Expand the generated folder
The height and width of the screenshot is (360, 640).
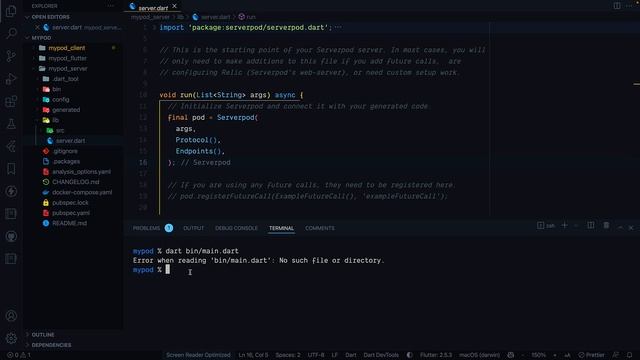(66, 110)
